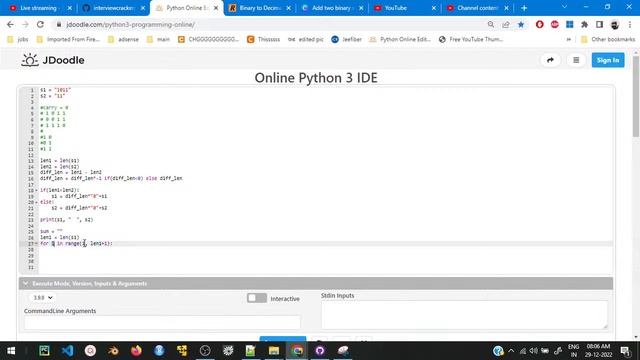Click the JDoodle logo
The image size is (640, 360).
53,60
